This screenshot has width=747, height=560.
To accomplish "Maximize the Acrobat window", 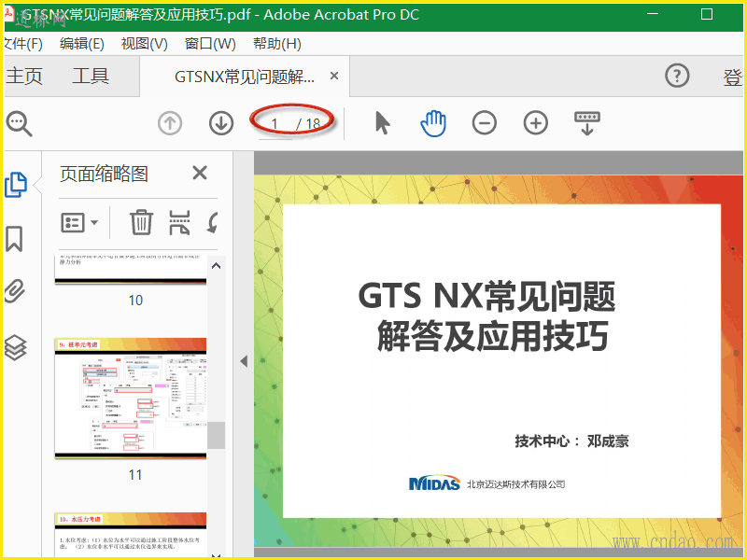I will click(707, 14).
